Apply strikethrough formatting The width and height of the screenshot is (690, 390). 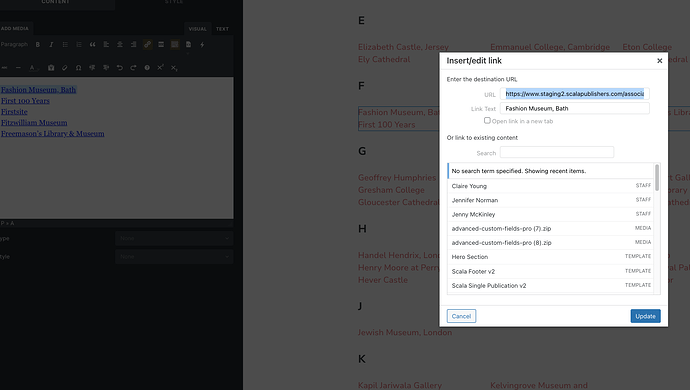pyautogui.click(x=4, y=68)
